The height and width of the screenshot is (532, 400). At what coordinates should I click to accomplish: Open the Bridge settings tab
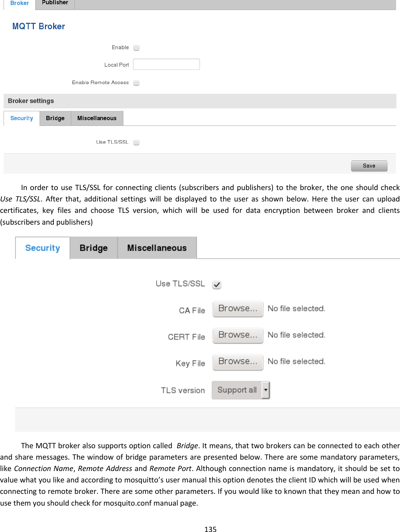[55, 118]
